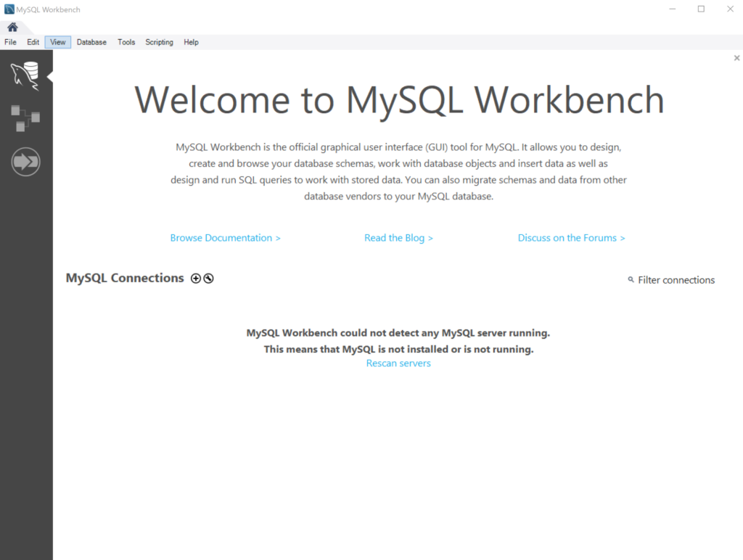Add a new MySQL connection
Image resolution: width=743 pixels, height=560 pixels.
196,278
